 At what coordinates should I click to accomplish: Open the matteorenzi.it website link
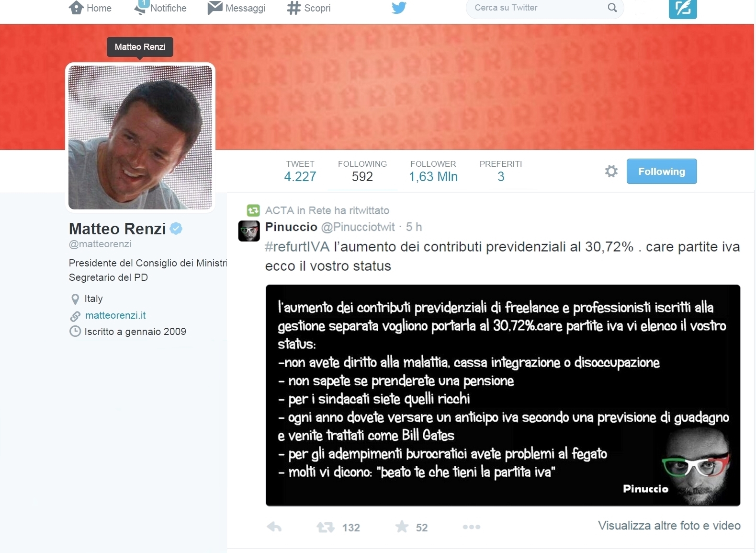point(115,315)
